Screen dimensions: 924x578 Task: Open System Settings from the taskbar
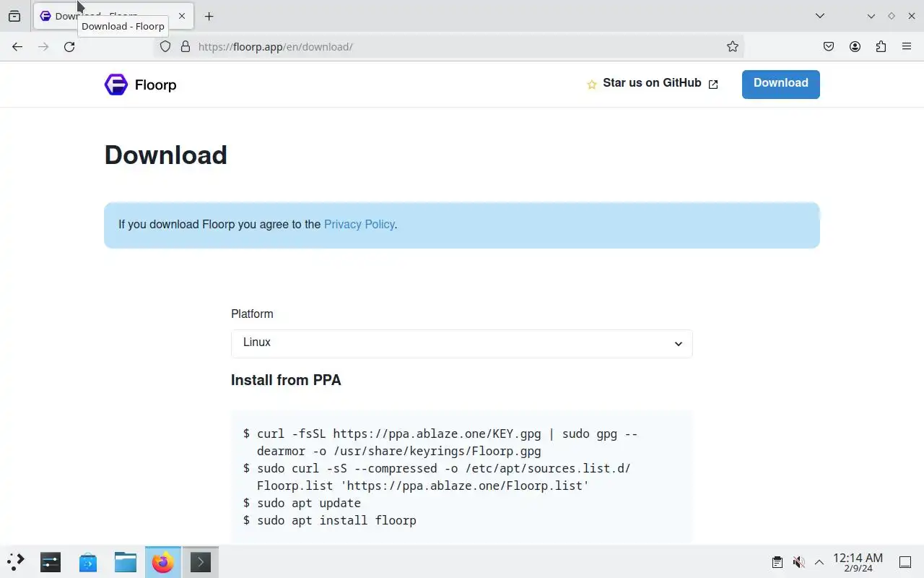point(51,561)
